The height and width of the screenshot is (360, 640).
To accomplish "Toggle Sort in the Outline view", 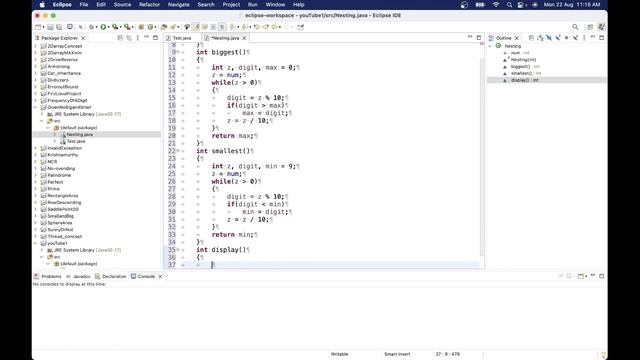I will 540,38.
